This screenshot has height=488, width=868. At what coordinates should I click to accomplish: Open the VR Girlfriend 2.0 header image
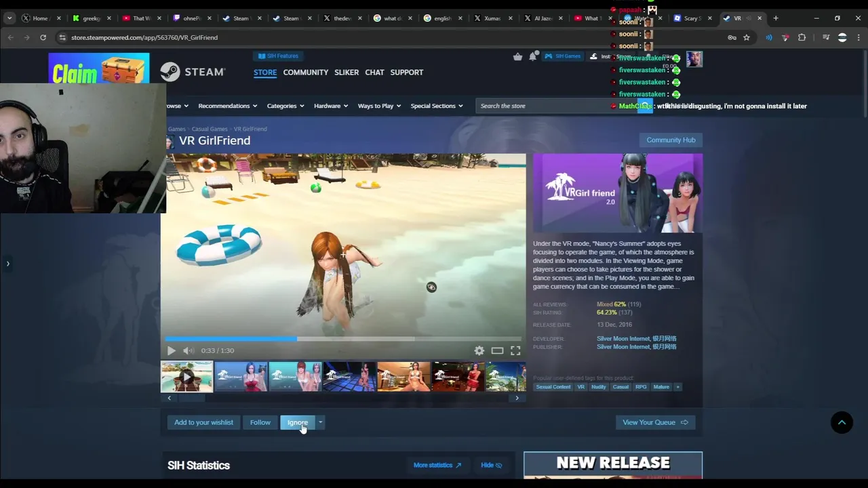tap(618, 193)
